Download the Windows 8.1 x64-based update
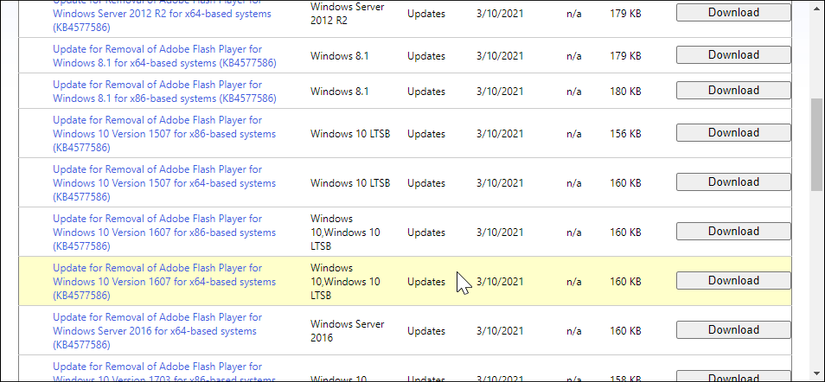 [x=733, y=55]
